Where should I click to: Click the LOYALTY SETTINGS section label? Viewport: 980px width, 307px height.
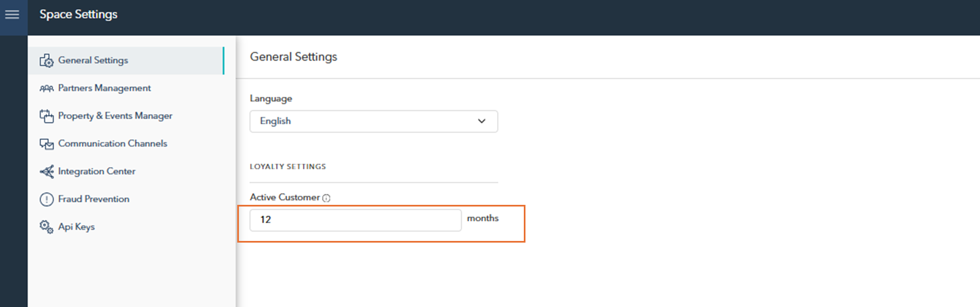click(x=288, y=167)
